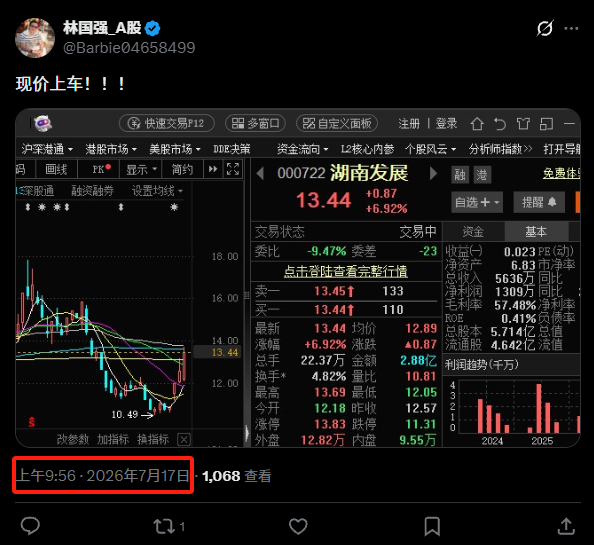Click the 免费体验 link
The height and width of the screenshot is (545, 594).
(561, 173)
